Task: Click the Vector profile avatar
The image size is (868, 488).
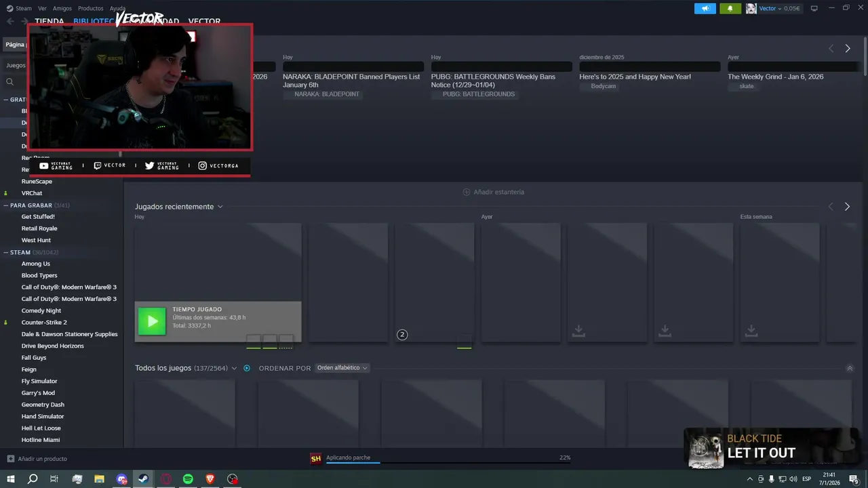Action: point(751,8)
